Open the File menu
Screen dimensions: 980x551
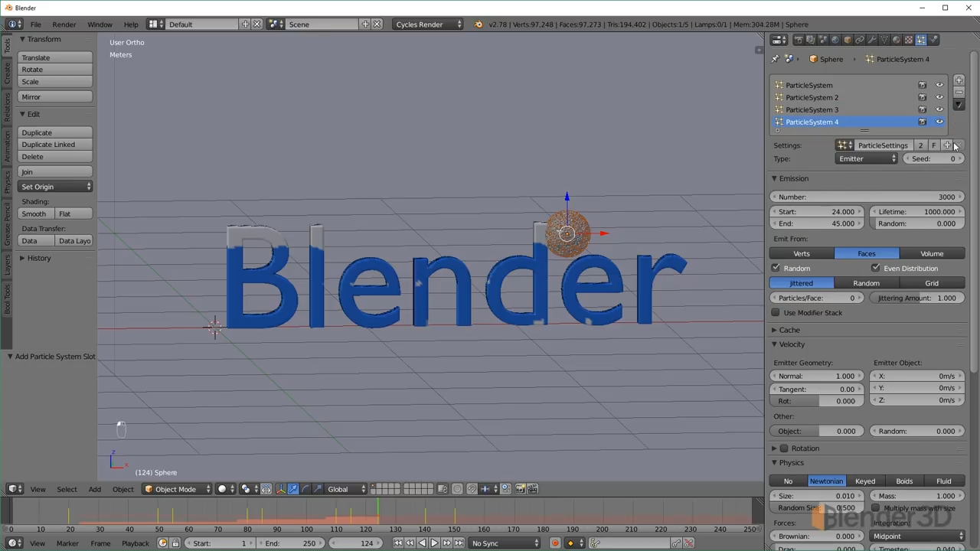[36, 24]
